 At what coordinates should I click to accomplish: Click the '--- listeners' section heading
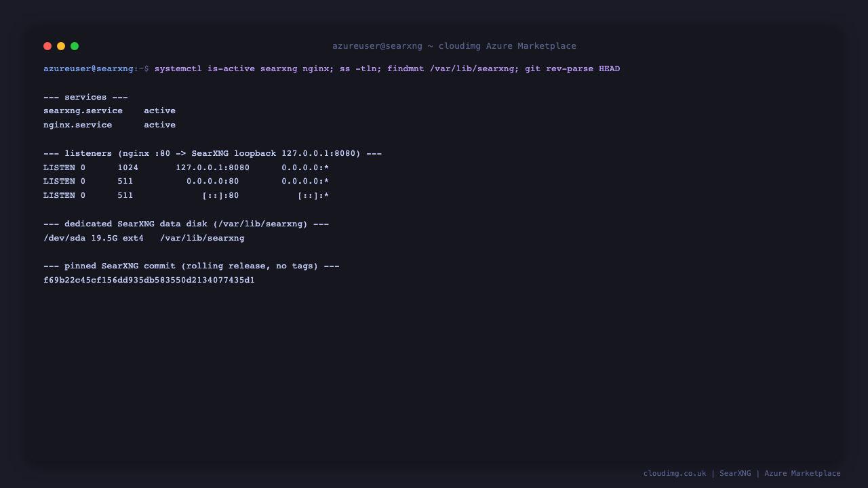[x=212, y=154]
